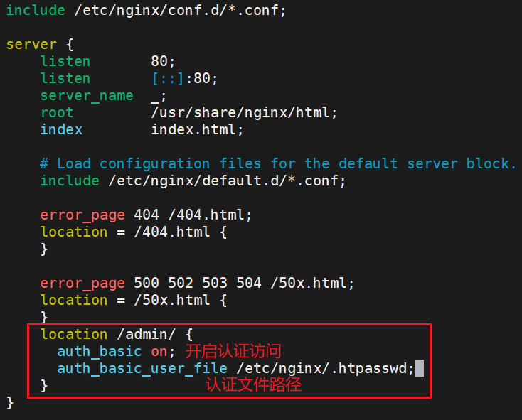The width and height of the screenshot is (522, 420).
Task: Click the '/404.html;' value on the error_page line
Action: [210, 215]
